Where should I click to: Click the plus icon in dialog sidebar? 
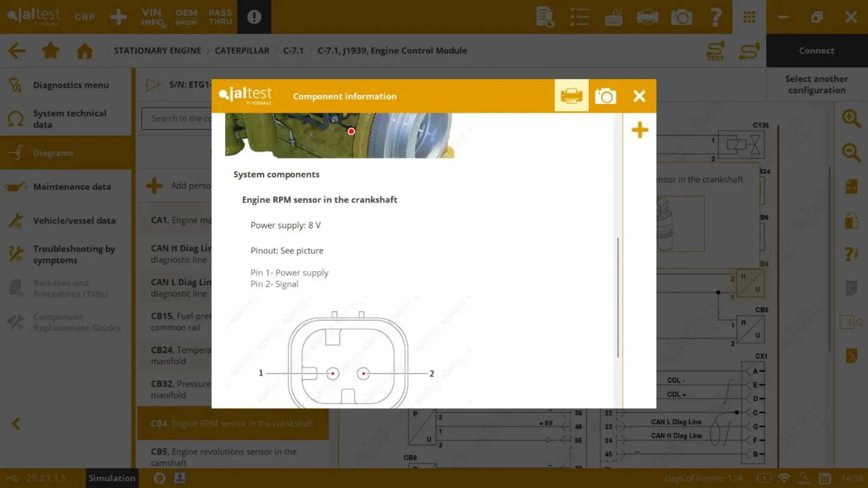(640, 130)
